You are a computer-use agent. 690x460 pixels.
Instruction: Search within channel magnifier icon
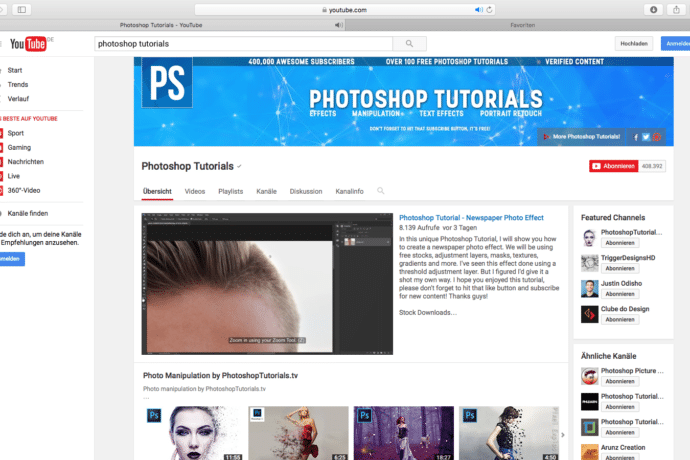(381, 191)
